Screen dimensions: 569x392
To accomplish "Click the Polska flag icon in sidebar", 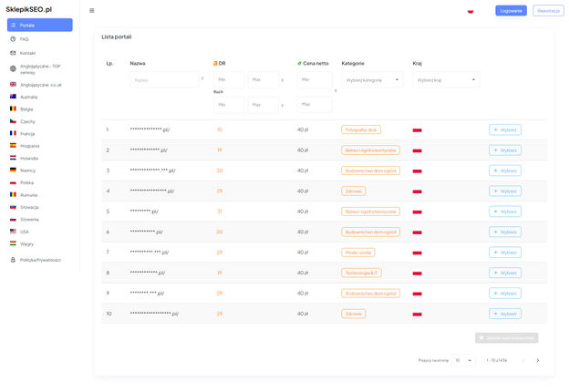I will [x=13, y=182].
